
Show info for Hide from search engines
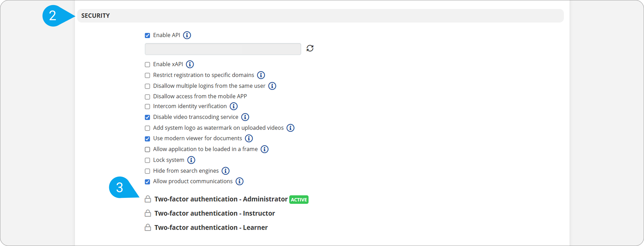(225, 171)
